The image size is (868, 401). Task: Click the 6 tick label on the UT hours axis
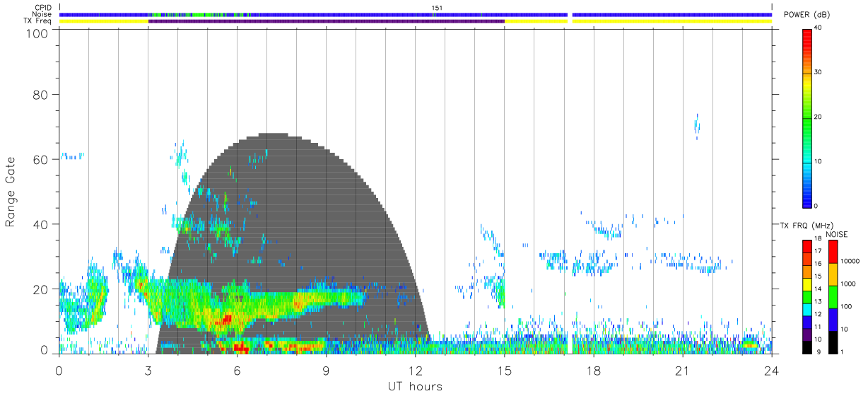tap(237, 371)
